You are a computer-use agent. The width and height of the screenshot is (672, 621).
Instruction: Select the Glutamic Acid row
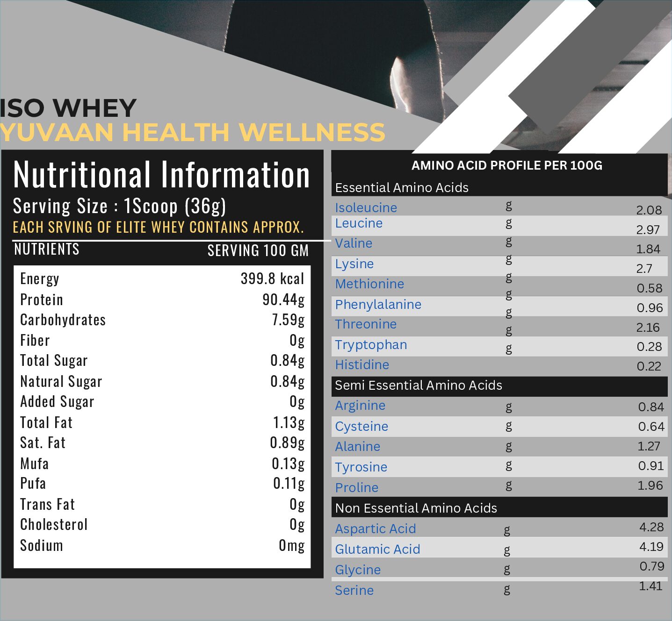[499, 547]
